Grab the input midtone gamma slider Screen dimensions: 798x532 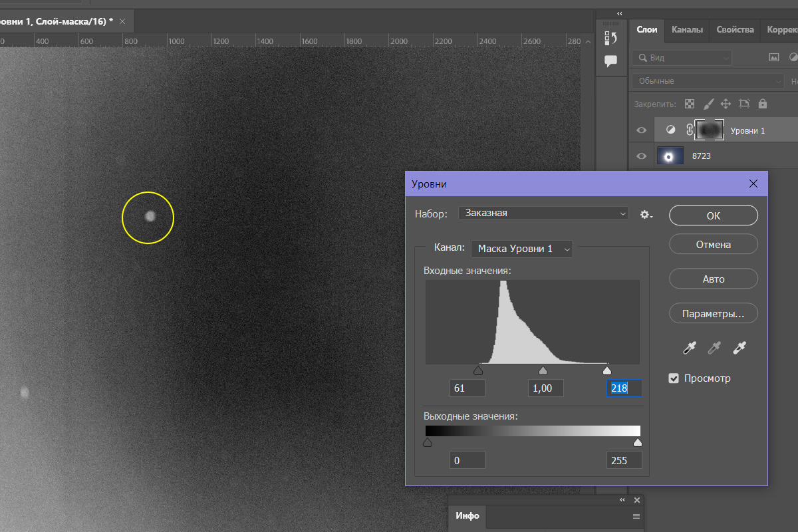(543, 370)
